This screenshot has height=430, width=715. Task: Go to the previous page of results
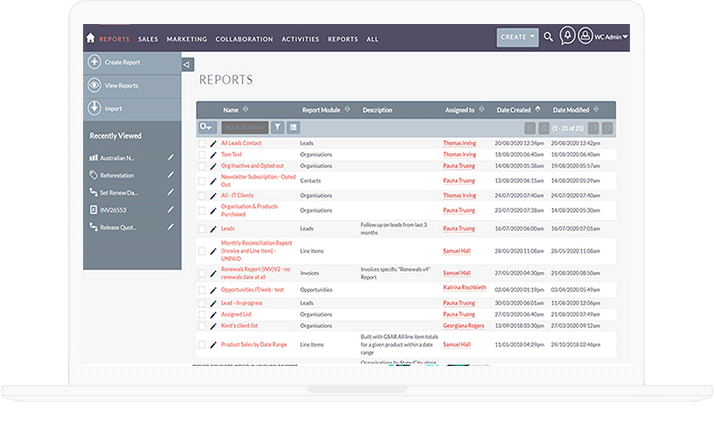544,128
